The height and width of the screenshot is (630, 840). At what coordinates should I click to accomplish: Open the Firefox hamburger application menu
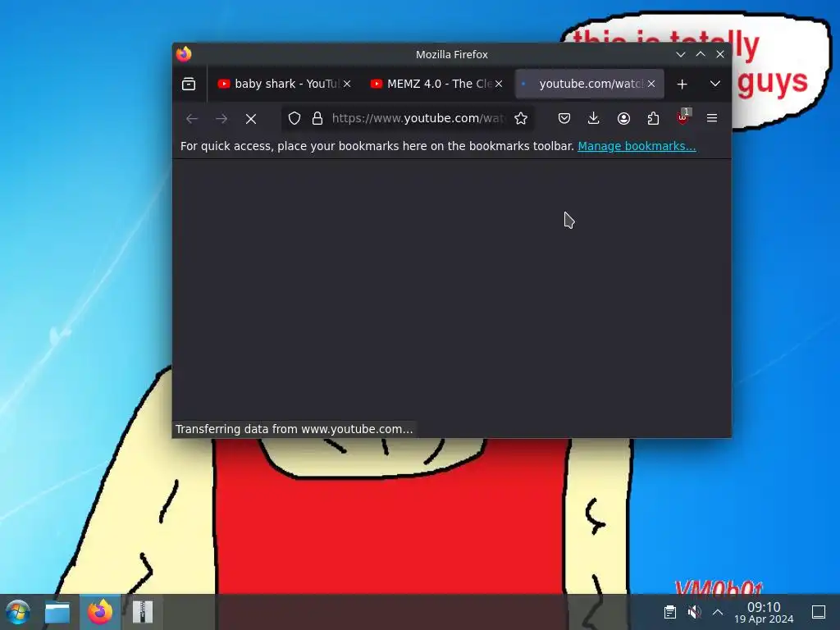tap(712, 118)
